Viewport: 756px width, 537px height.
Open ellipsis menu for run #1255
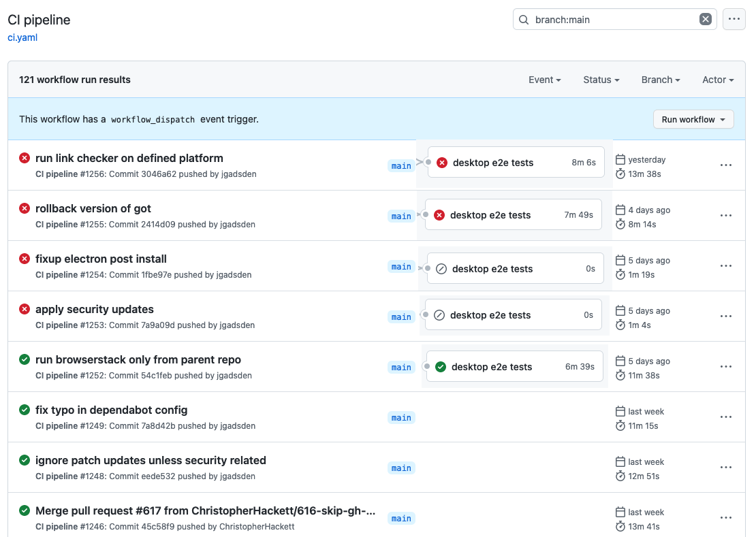pos(725,215)
